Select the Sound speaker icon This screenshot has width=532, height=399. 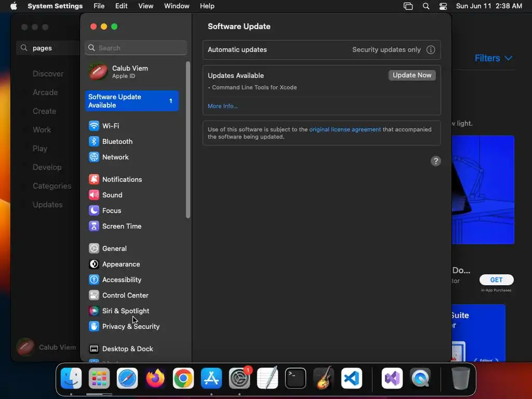click(x=94, y=195)
